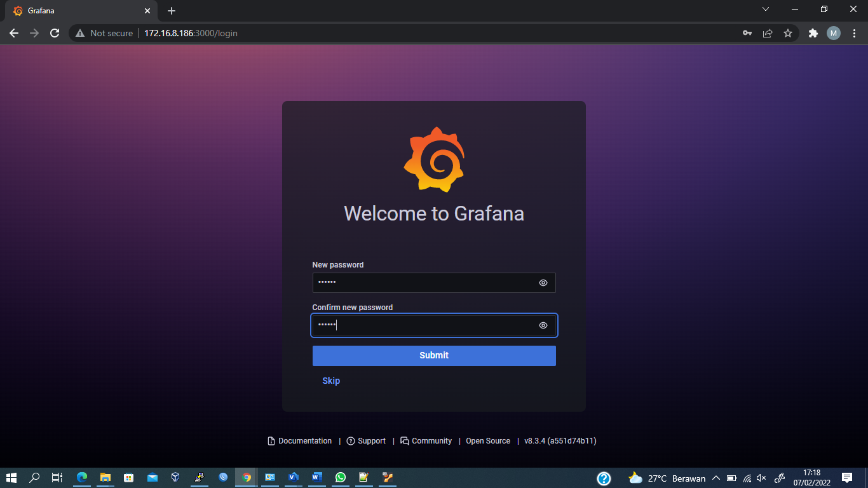Screen dimensions: 868x488
Task: Open Wi-Fi network tray icon
Action: point(747,478)
